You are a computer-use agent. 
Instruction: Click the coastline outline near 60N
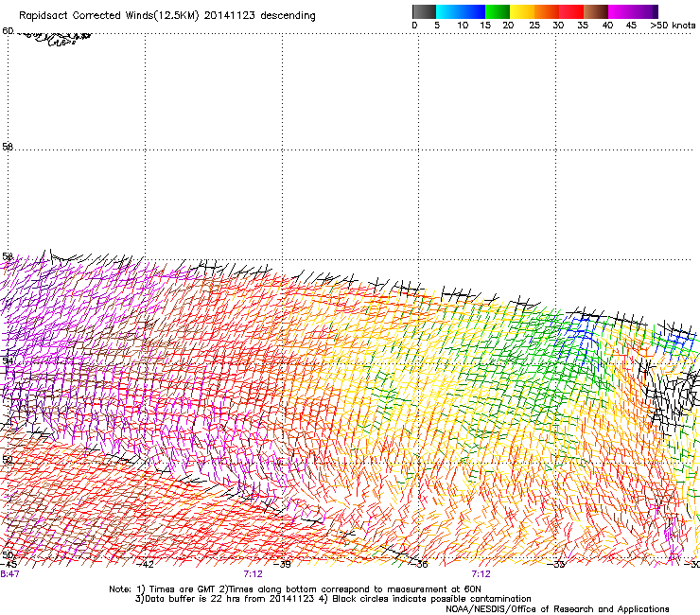tap(54, 38)
